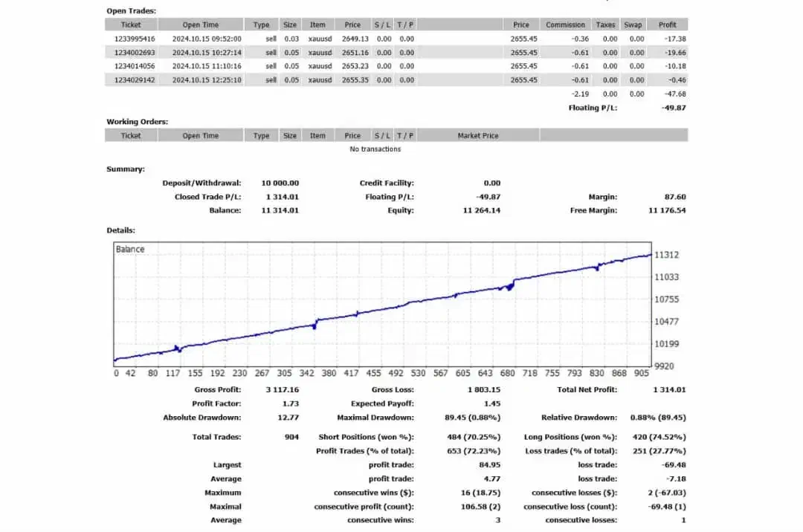
Task: Click ticket 1234014056 in the trades table
Action: pos(135,66)
